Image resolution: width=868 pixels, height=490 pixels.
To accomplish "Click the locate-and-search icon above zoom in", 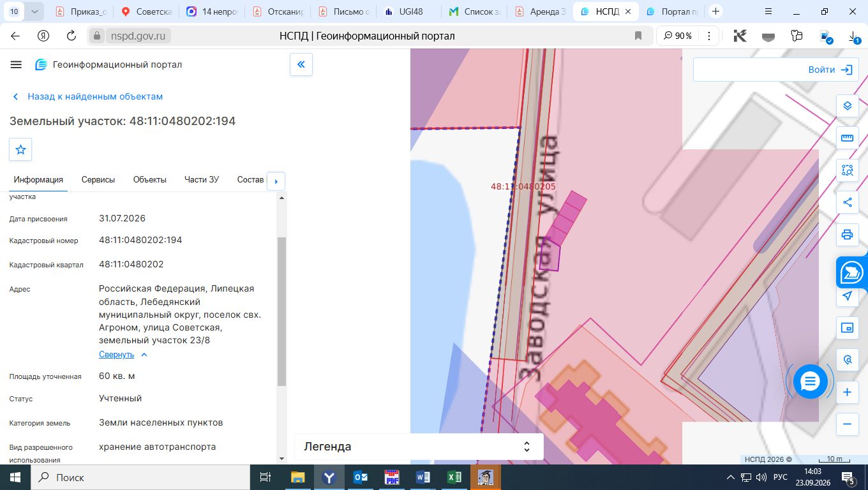I will pyautogui.click(x=848, y=360).
